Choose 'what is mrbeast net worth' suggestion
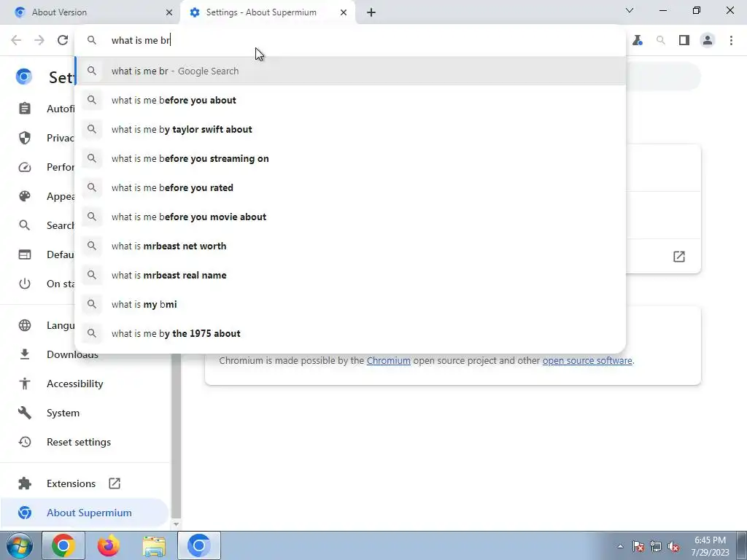This screenshot has height=560, width=747. click(350, 246)
